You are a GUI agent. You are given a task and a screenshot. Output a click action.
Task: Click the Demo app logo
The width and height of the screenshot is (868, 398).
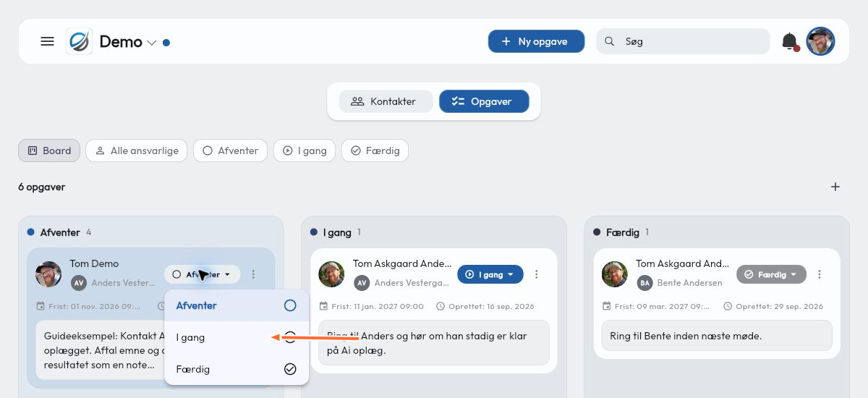click(x=79, y=41)
